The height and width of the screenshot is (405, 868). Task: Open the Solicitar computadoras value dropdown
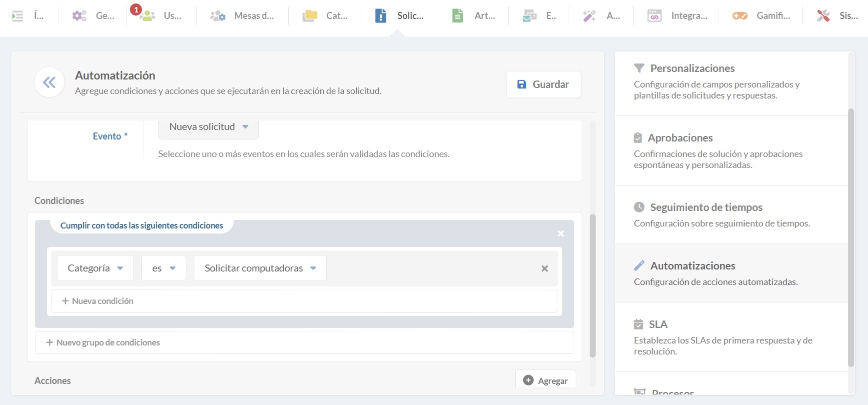pos(260,268)
